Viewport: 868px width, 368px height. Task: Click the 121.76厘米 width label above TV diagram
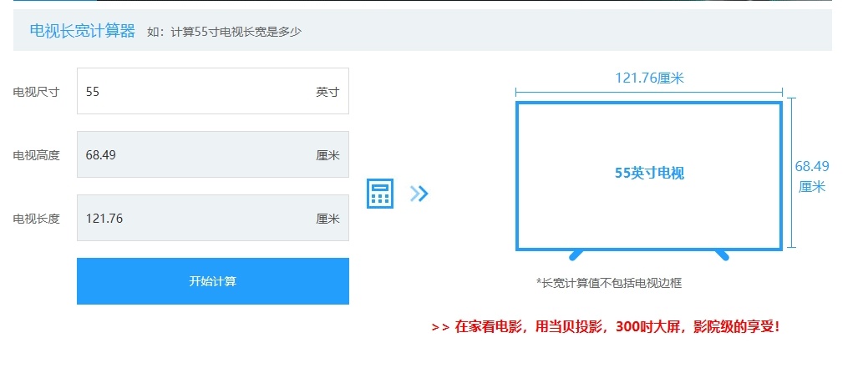(649, 78)
